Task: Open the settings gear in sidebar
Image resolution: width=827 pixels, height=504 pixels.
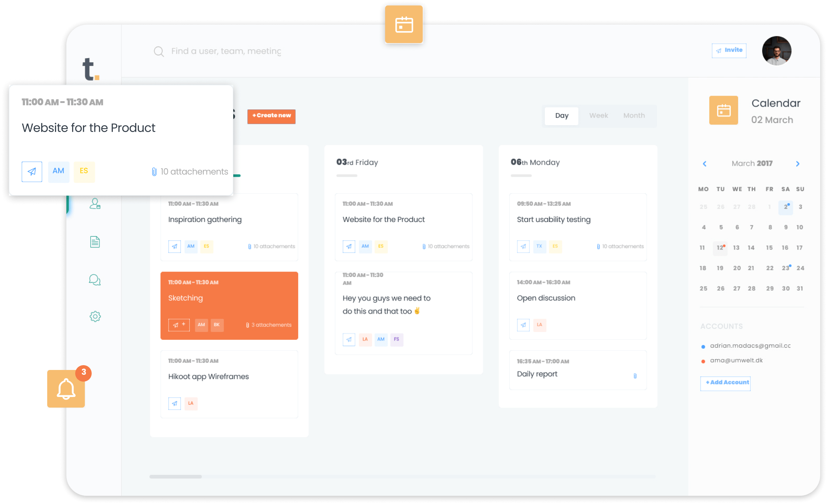Action: [95, 316]
